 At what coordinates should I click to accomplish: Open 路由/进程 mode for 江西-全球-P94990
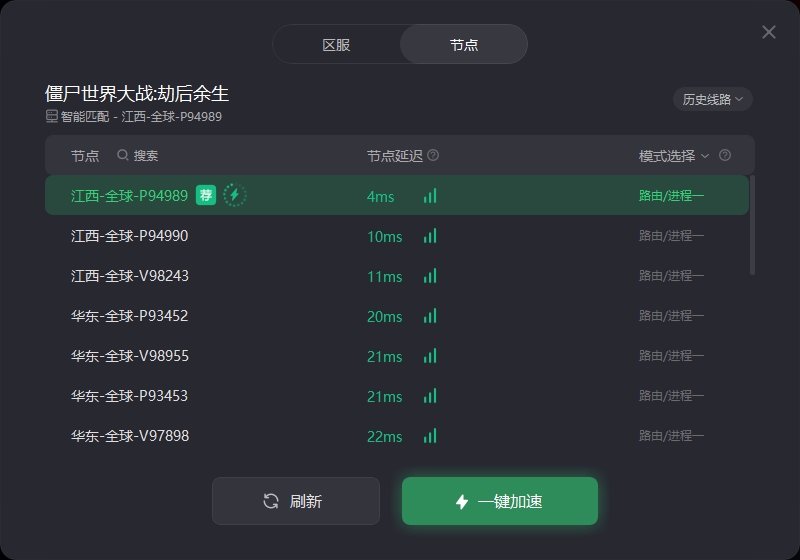[x=671, y=236]
